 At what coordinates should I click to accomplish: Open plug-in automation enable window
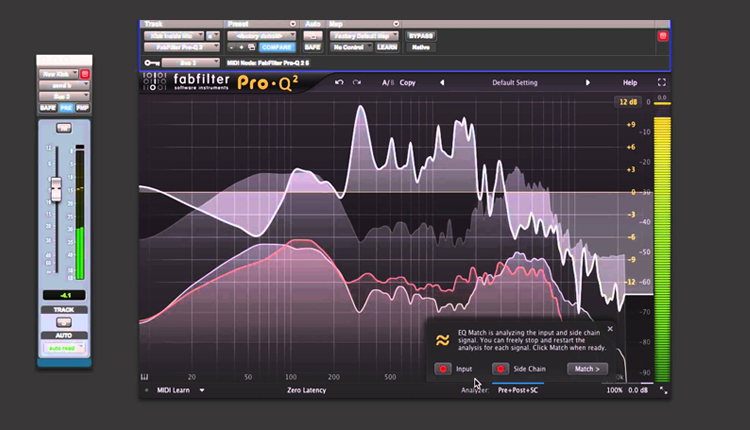(x=313, y=36)
